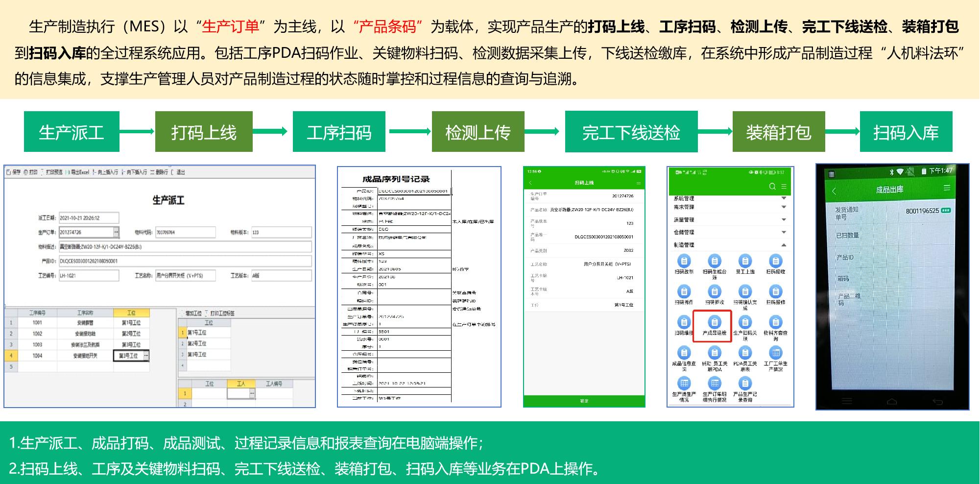Select cell 1003 in the 工序编号 column
Image resolution: width=980 pixels, height=484 pixels.
pyautogui.click(x=37, y=345)
